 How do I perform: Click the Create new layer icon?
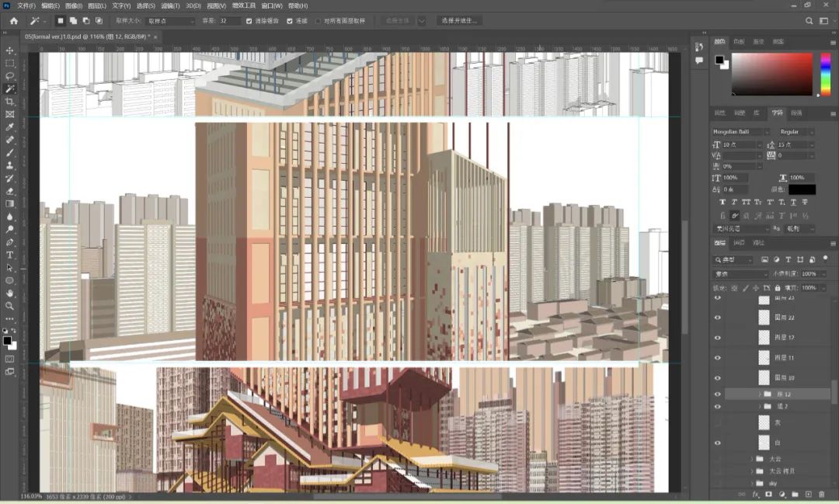809,495
